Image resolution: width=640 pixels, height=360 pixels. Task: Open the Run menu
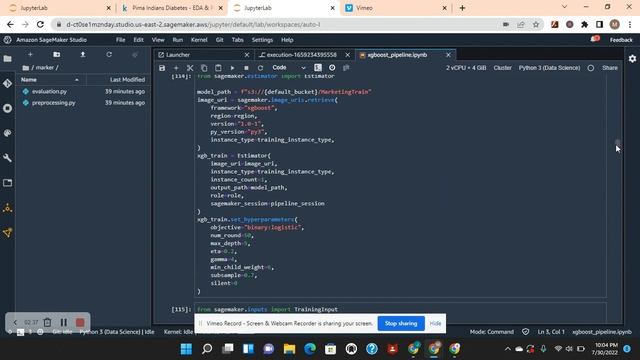click(178, 40)
